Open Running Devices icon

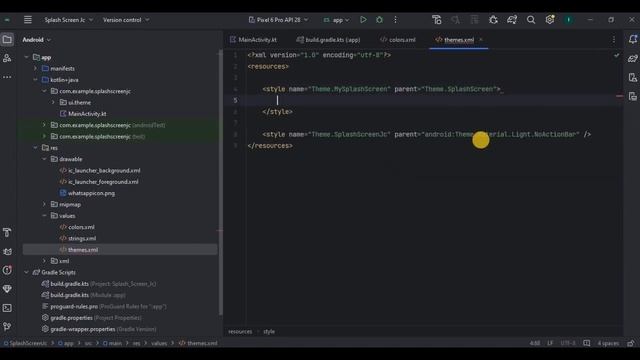633,96
